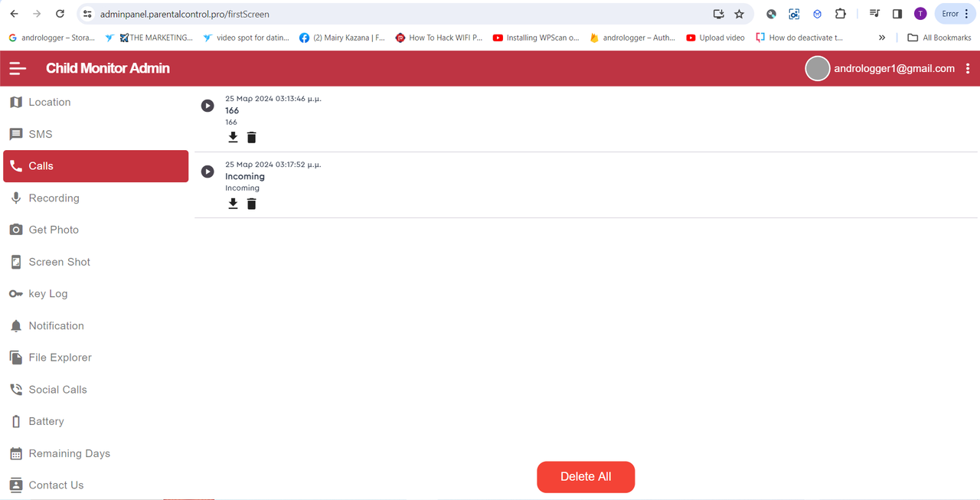Viewport: 980px width, 500px height.
Task: Open Remaining Days in the sidebar
Action: coord(96,453)
